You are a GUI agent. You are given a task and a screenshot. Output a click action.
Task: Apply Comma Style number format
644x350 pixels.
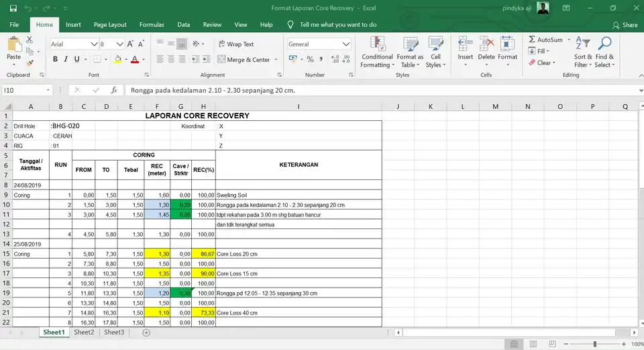coord(321,60)
